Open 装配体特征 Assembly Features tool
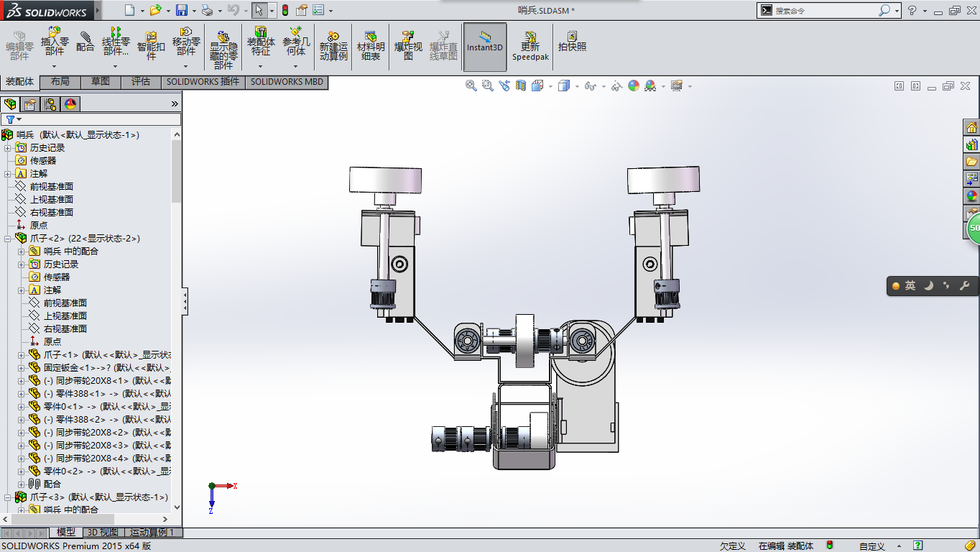This screenshot has height=552, width=980. (x=261, y=42)
